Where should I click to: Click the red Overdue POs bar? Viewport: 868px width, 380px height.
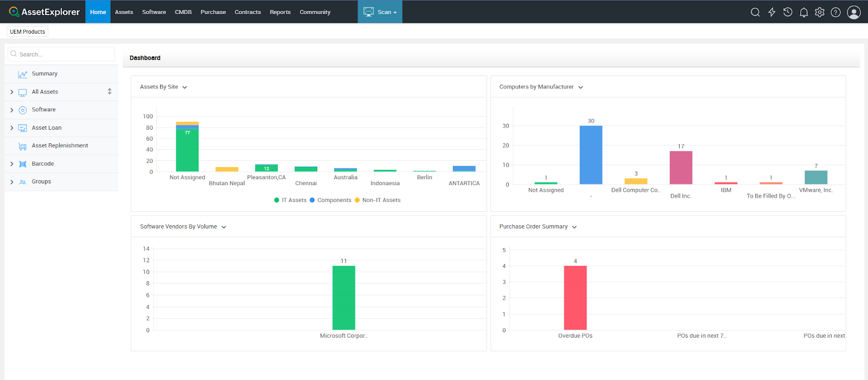pyautogui.click(x=575, y=297)
